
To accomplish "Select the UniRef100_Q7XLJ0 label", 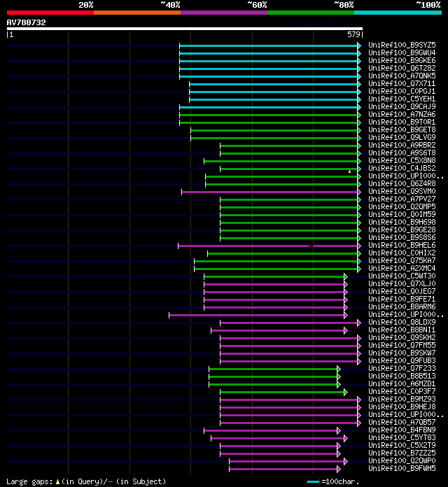I will (402, 283).
